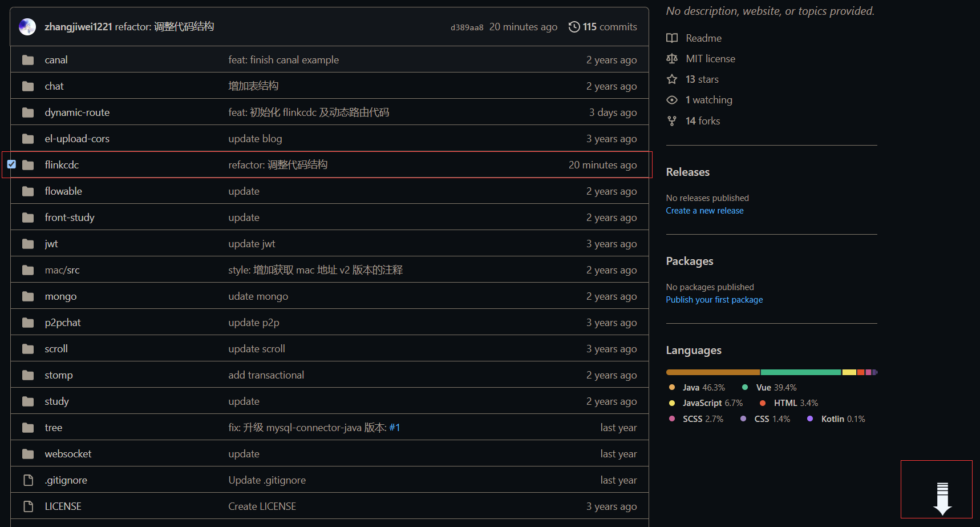This screenshot has height=527, width=980.
Task: Click Vue segment of language bar
Action: coord(801,372)
